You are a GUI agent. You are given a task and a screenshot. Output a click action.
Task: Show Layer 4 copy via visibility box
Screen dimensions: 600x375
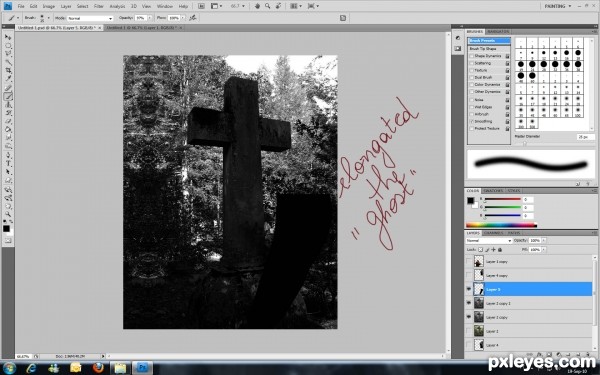pyautogui.click(x=469, y=275)
